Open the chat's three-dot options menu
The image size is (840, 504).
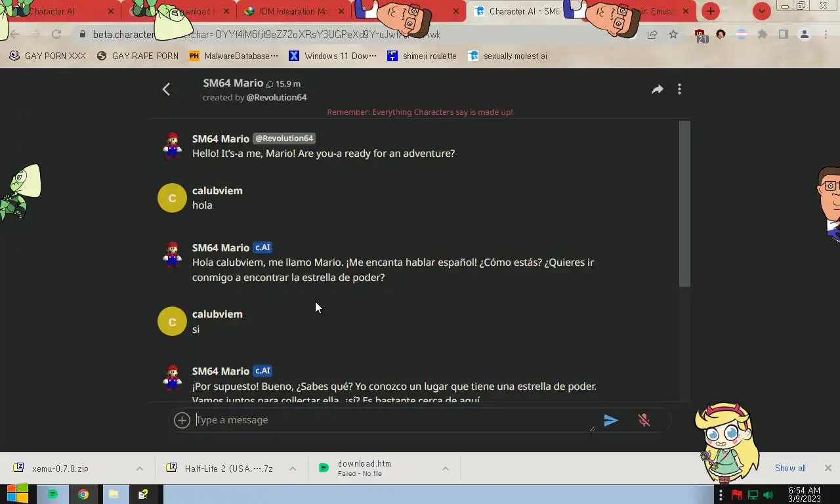click(679, 89)
